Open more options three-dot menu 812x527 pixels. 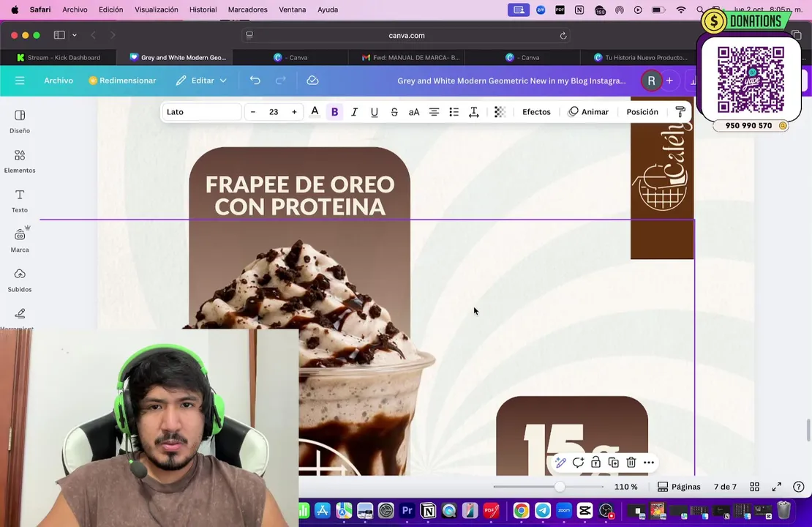tap(648, 463)
